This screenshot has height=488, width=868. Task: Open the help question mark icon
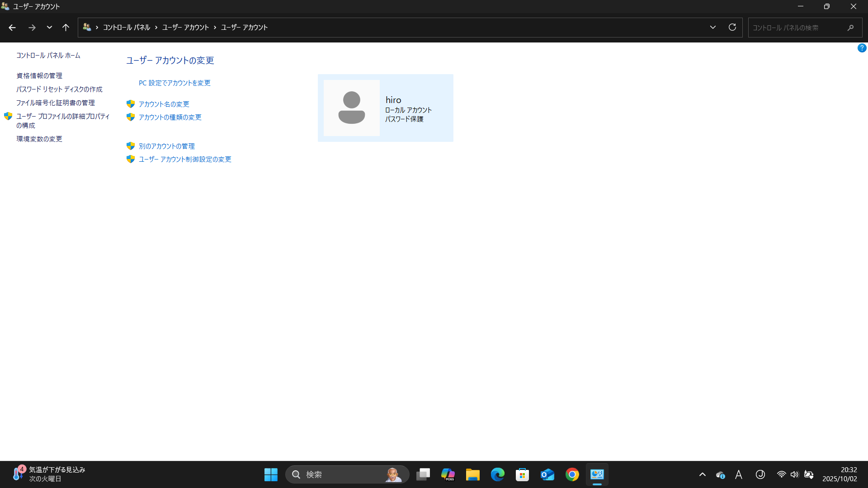pos(862,48)
